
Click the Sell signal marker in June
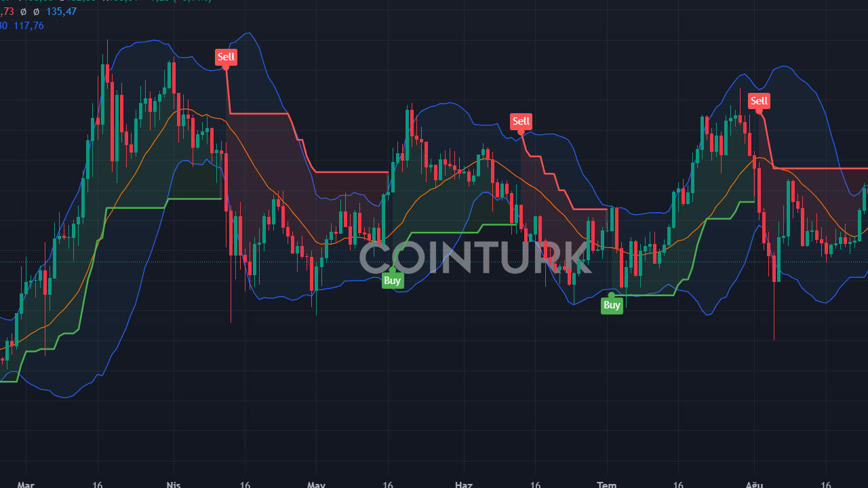(x=521, y=122)
